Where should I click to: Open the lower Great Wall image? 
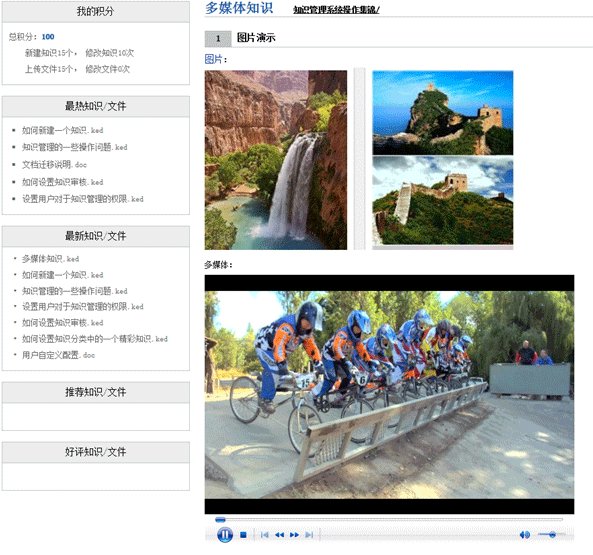pyautogui.click(x=442, y=201)
